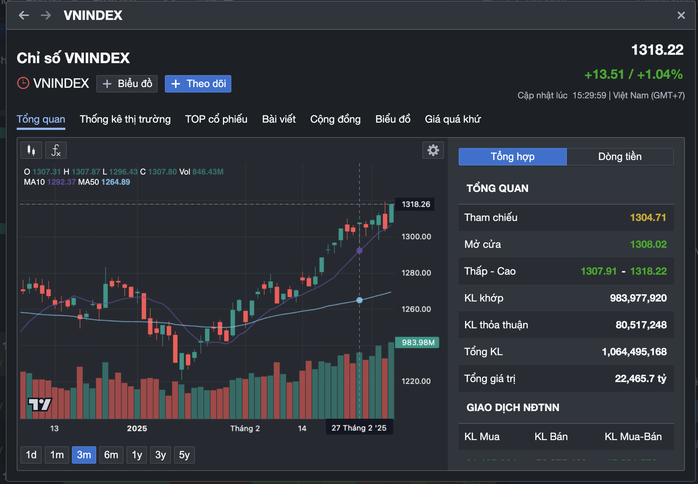
Task: Open chart settings gear icon
Action: 433,150
